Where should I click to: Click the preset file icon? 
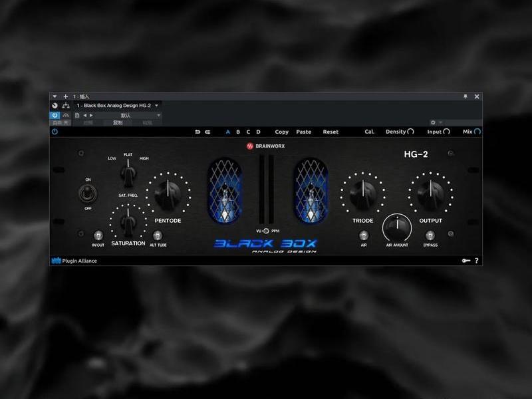coord(77,115)
